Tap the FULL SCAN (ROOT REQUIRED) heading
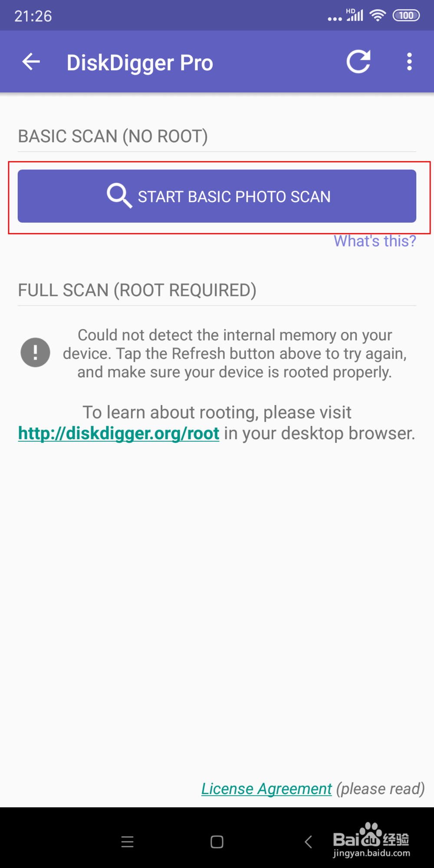The width and height of the screenshot is (434, 868). 137,290
